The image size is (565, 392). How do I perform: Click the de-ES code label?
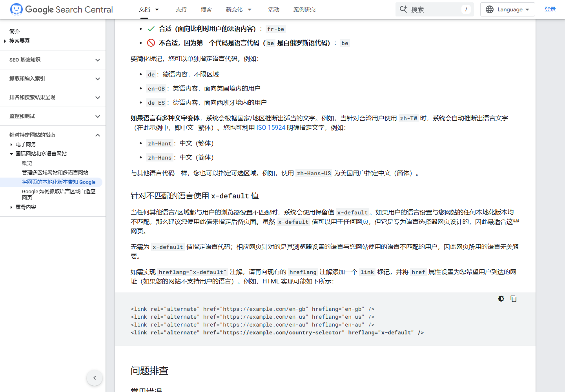tap(156, 103)
